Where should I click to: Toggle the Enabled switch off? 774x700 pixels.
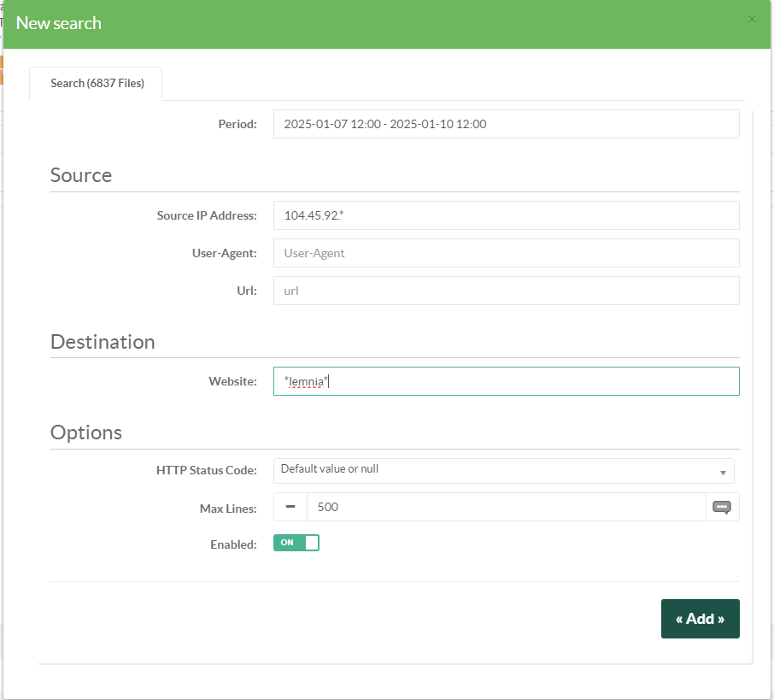click(x=296, y=543)
